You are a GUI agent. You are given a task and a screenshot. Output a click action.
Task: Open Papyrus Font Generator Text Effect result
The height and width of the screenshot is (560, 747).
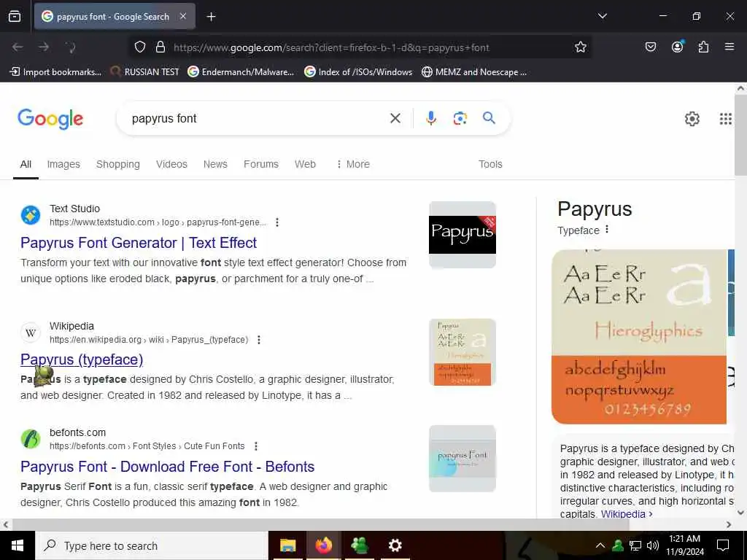[x=139, y=243]
